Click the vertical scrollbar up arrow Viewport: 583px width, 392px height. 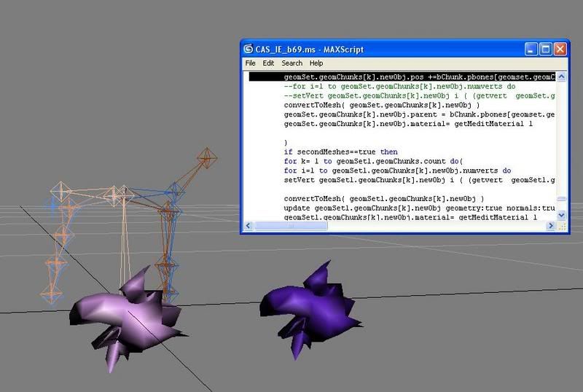click(561, 76)
